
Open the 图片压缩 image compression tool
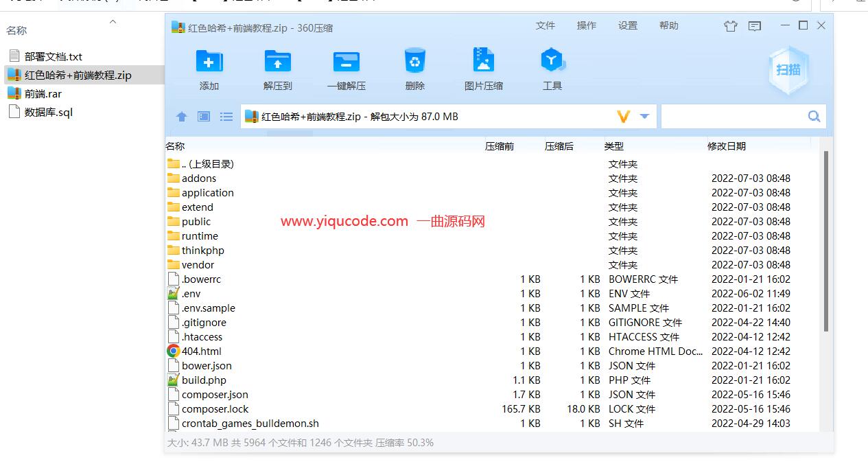484,60
